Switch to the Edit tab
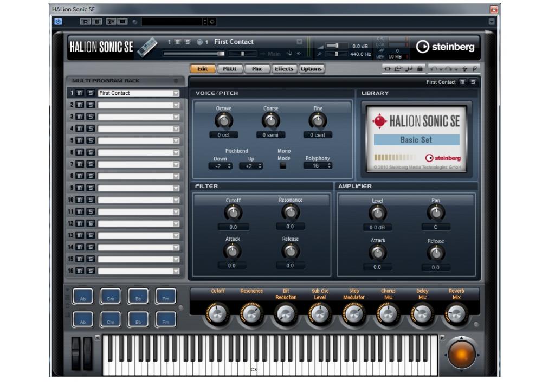This screenshot has width=555, height=392. [x=203, y=69]
